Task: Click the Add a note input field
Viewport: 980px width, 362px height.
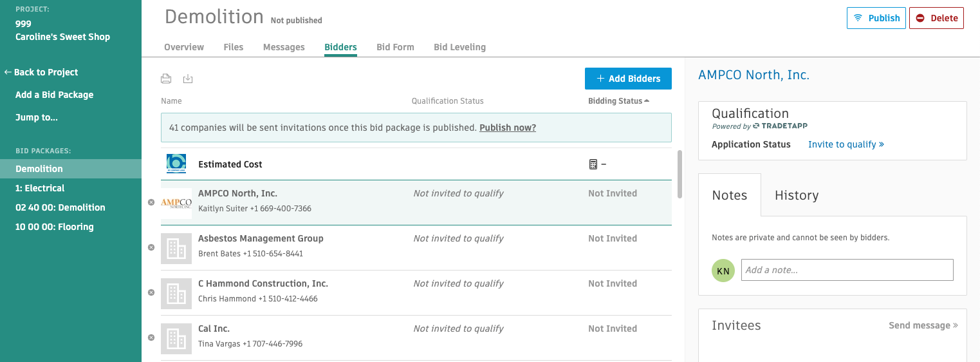Action: click(847, 270)
